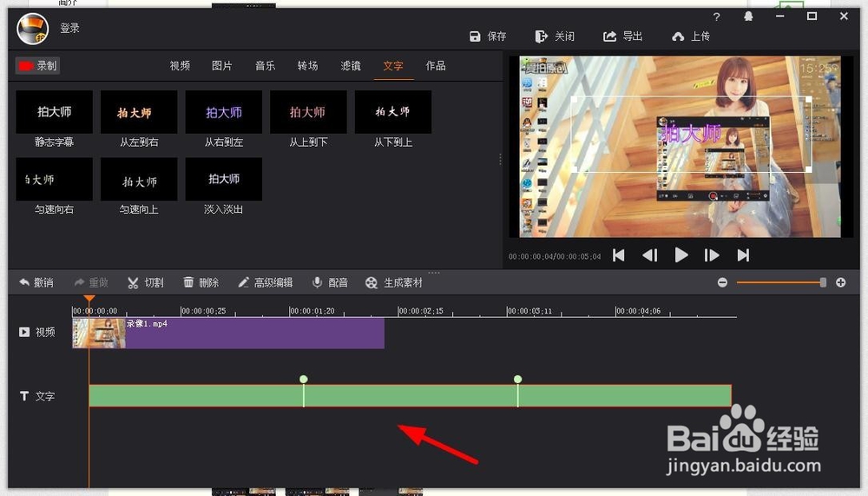
Task: Select the 从左到右 text preset thumbnail
Action: (139, 112)
